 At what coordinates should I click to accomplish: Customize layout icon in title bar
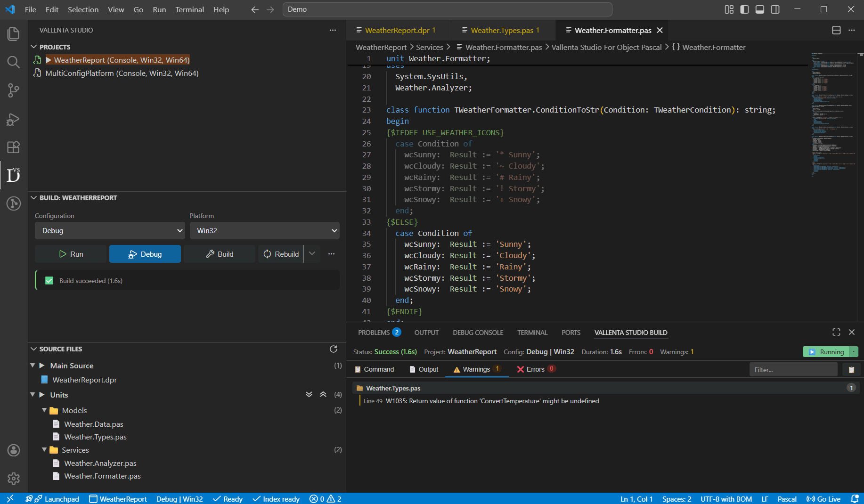coord(729,9)
